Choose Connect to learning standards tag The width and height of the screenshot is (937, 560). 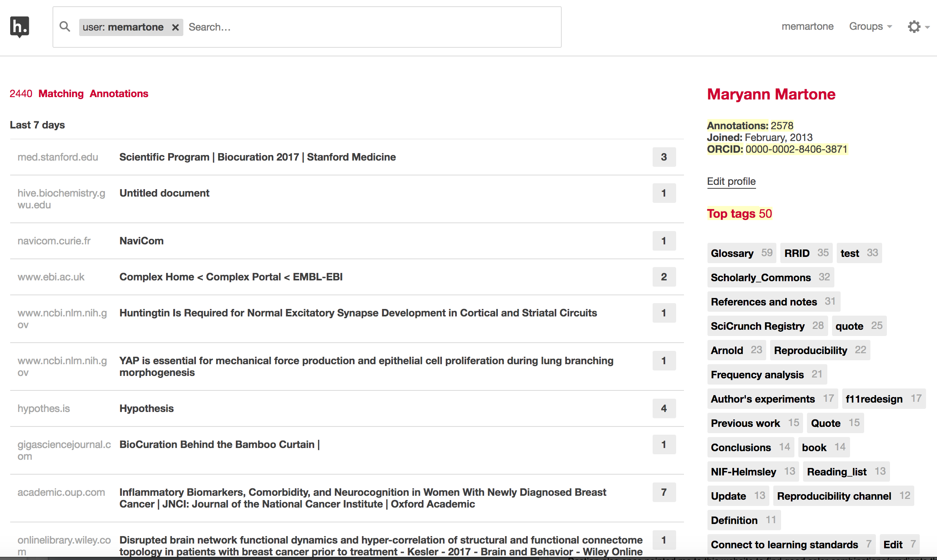pos(791,544)
